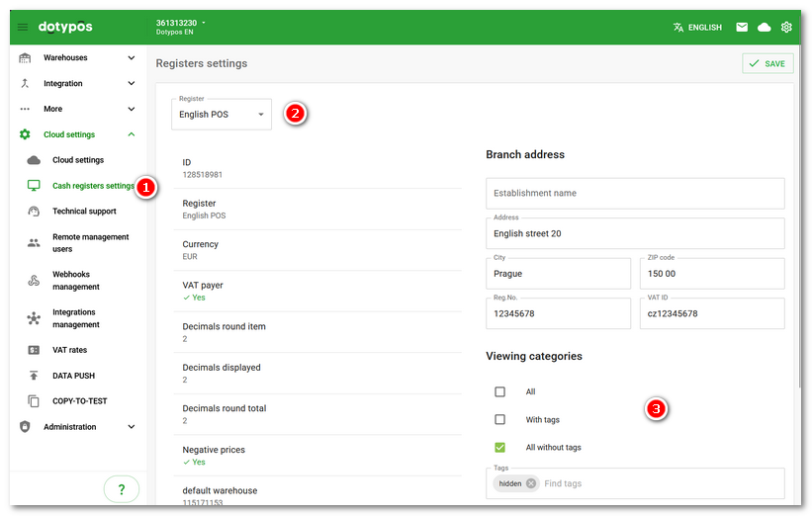Click the DATA PUSH upload icon
812x516 pixels.
34,376
